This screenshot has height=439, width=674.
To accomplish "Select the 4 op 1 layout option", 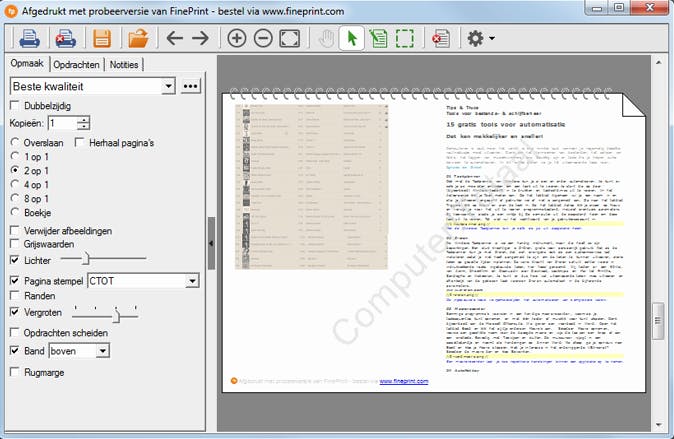I will point(15,184).
